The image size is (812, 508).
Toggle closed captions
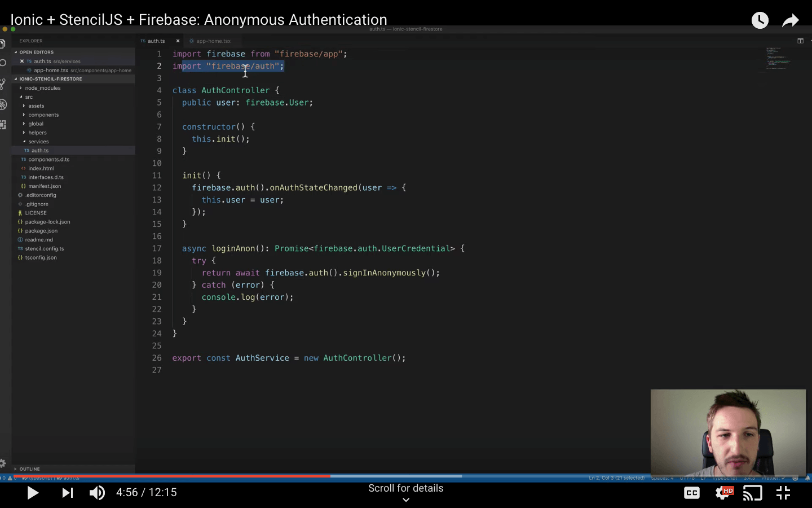pyautogui.click(x=692, y=493)
